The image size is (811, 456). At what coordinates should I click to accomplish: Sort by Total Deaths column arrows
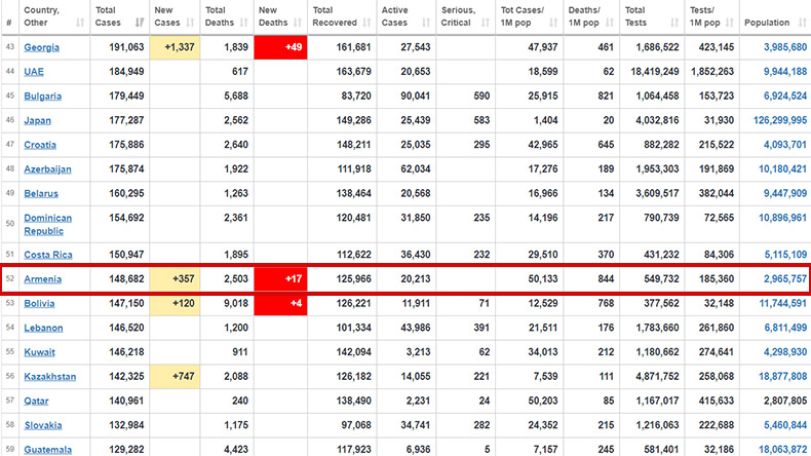tap(244, 22)
